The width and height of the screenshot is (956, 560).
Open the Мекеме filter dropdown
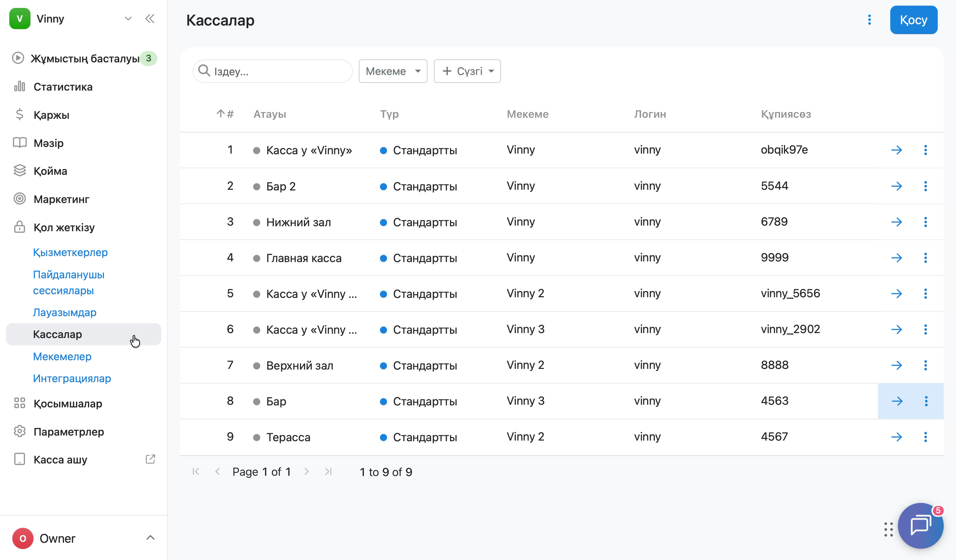click(x=393, y=71)
